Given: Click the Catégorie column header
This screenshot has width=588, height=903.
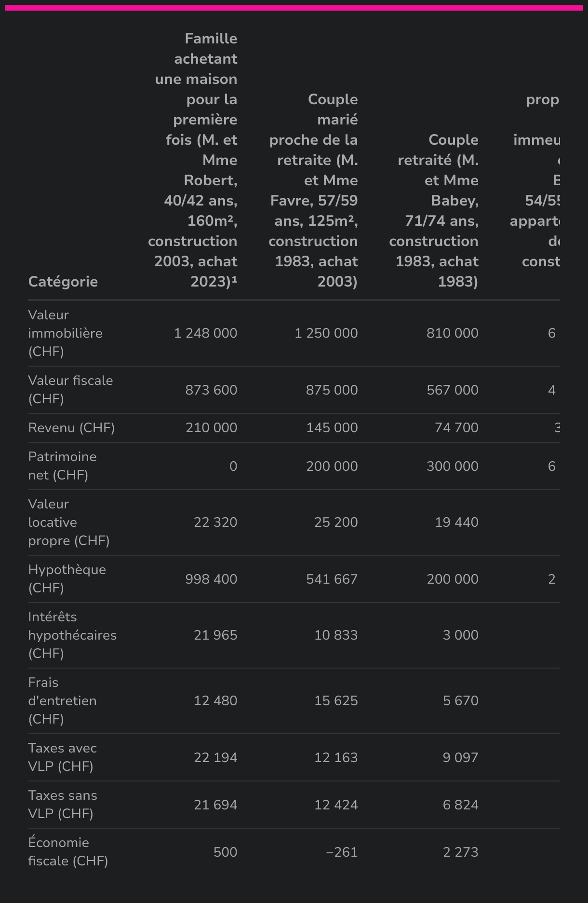Looking at the screenshot, I should coord(63,282).
